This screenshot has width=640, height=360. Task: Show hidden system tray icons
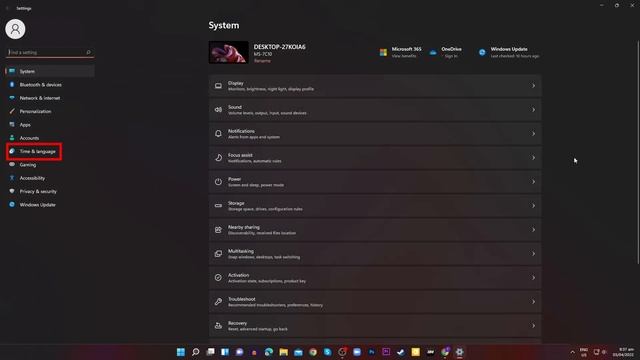[572, 352]
